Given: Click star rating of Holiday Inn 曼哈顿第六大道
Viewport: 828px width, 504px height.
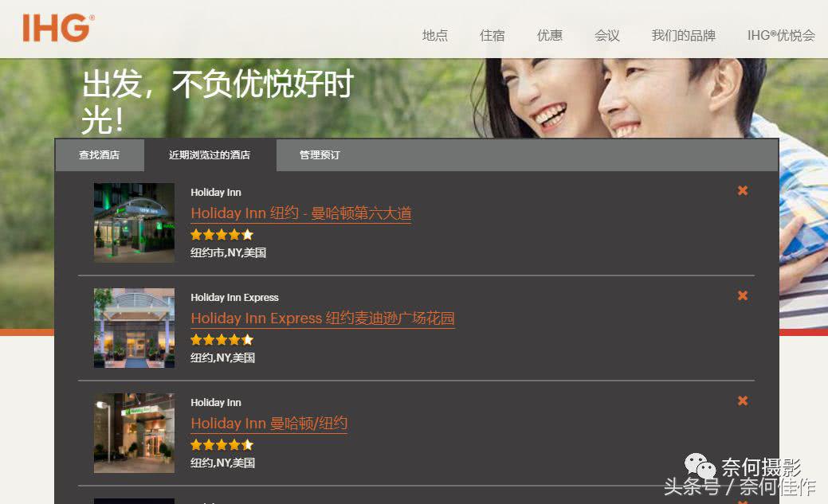Looking at the screenshot, I should pos(222,234).
